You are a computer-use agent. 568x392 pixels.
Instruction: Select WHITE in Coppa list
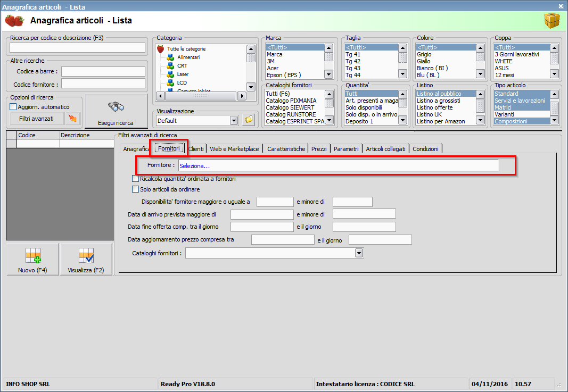click(x=504, y=61)
